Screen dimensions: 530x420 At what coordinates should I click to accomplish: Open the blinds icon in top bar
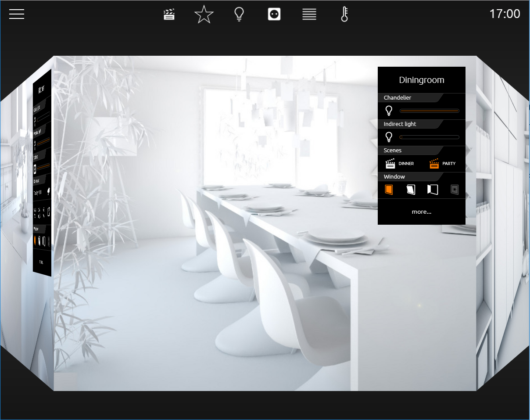click(x=309, y=14)
